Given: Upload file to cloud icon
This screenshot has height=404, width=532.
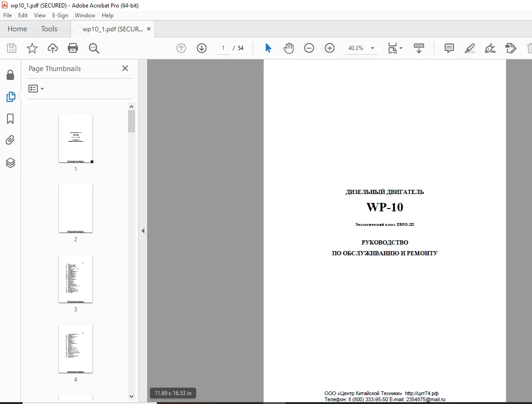Looking at the screenshot, I should (x=53, y=48).
